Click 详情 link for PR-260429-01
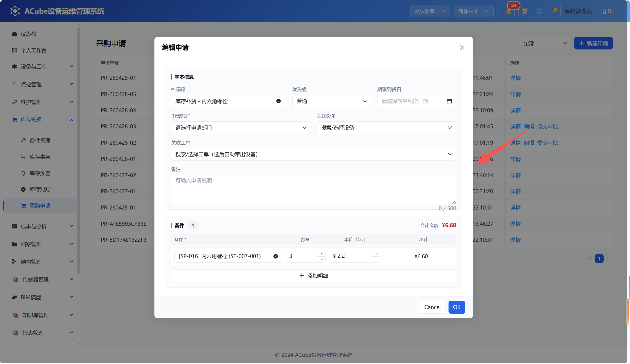Screen dimensions: 630x364 point(515,78)
